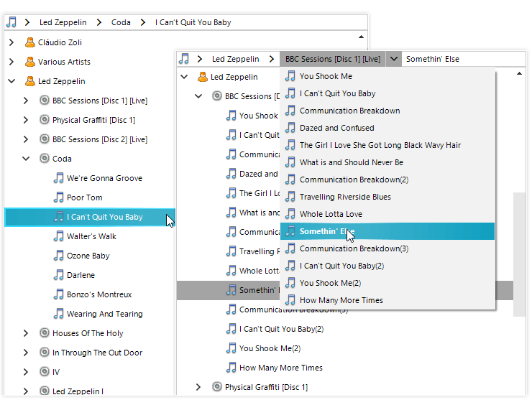Expand the Cláudio Zoli artist node
The width and height of the screenshot is (532, 405).
(x=12, y=42)
